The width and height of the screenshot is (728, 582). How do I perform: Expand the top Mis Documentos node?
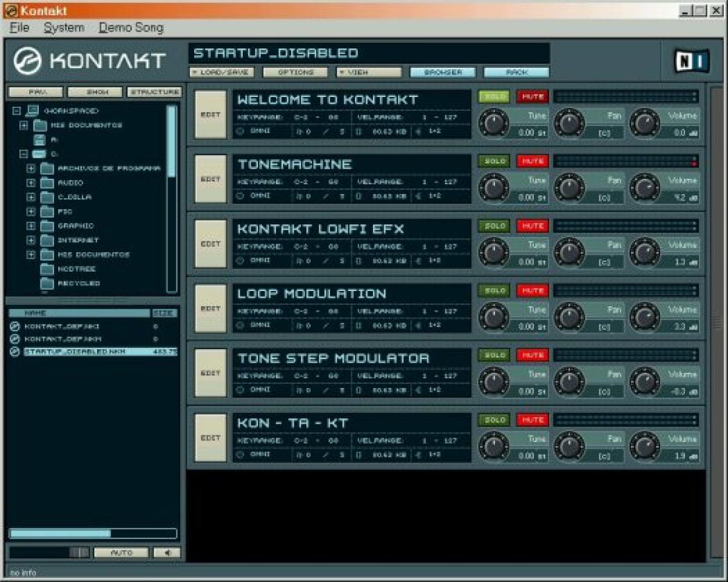point(24,125)
